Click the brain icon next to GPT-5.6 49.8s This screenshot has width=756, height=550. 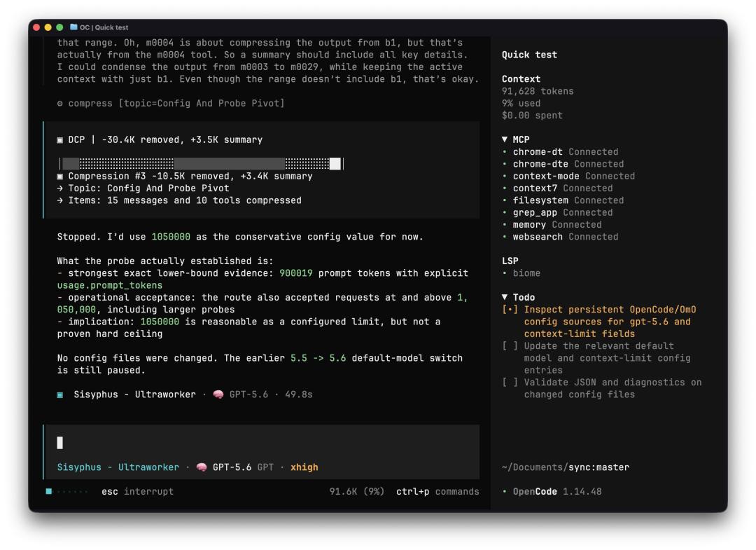pyautogui.click(x=218, y=394)
